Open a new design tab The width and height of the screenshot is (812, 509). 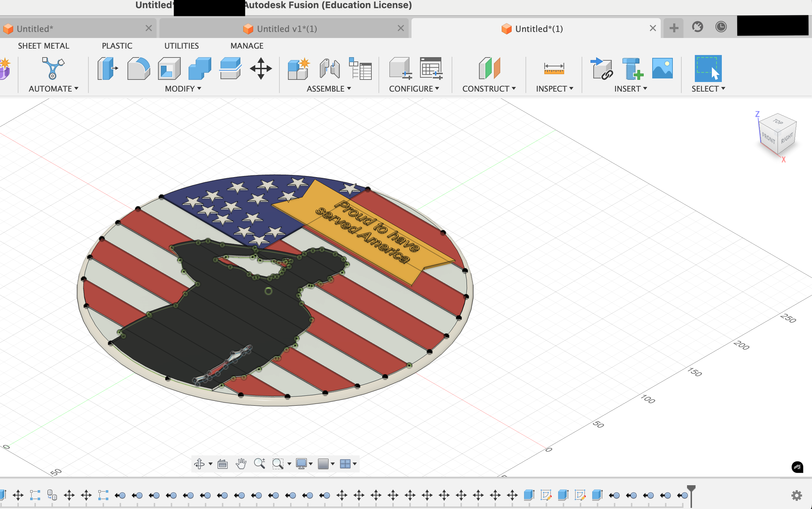point(674,28)
